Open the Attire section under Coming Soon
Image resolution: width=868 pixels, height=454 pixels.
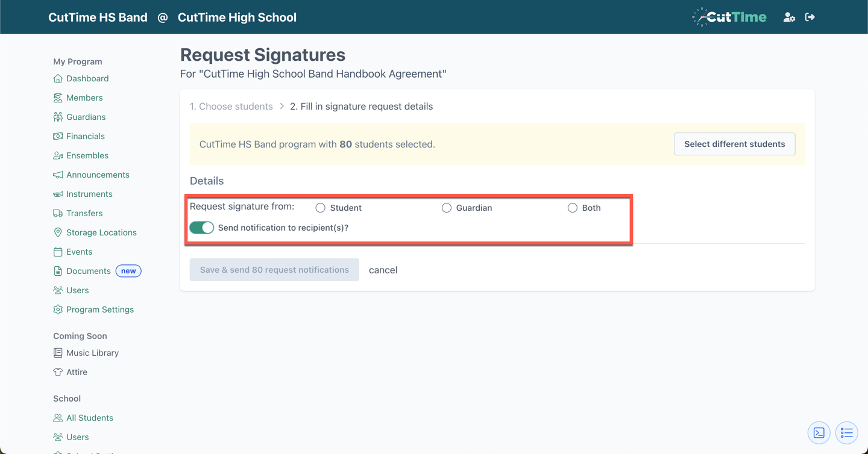[77, 372]
